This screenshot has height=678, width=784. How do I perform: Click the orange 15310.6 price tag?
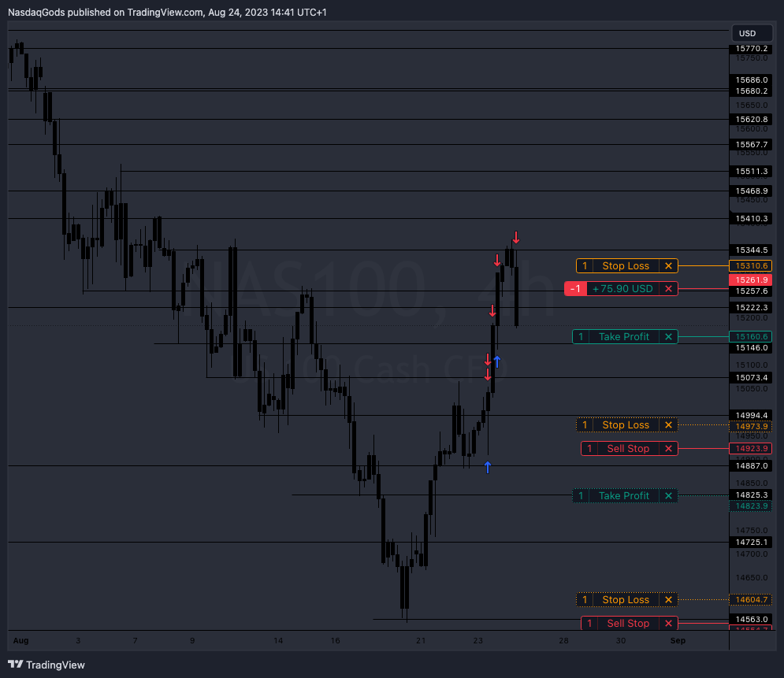pyautogui.click(x=750, y=266)
